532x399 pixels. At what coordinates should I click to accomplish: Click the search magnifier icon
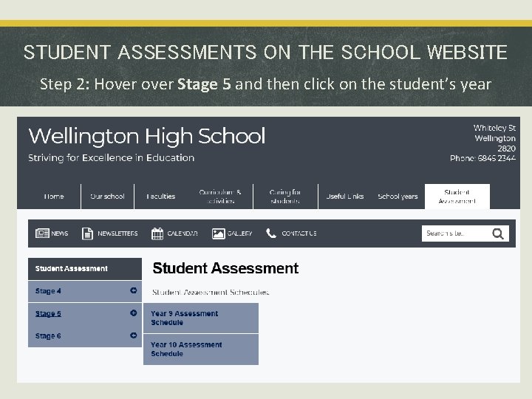click(x=498, y=233)
